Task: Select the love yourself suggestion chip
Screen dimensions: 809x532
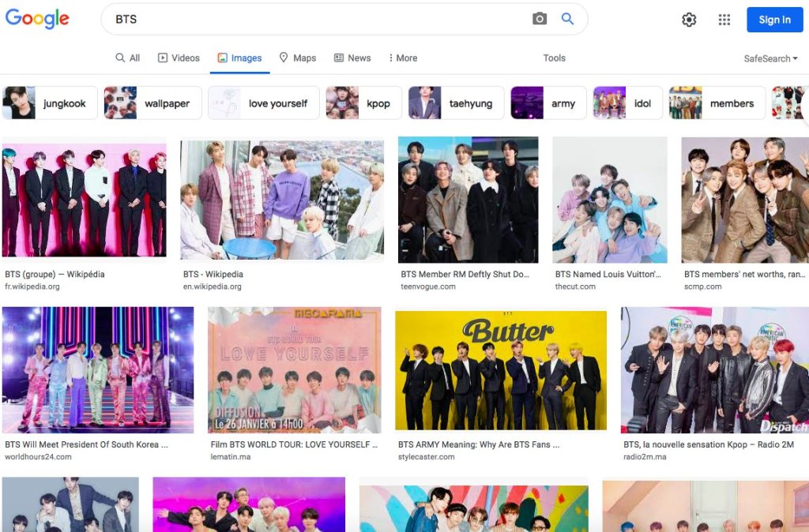Action: 263,103
